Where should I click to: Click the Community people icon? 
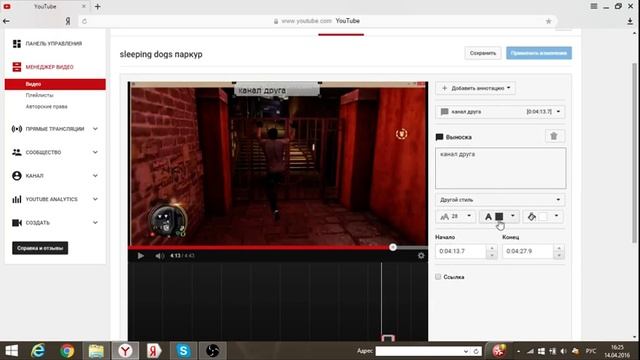[x=17, y=152]
